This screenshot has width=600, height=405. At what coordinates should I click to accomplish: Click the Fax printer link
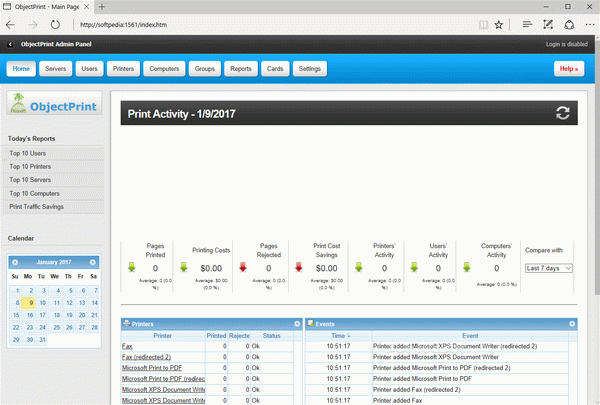point(127,346)
